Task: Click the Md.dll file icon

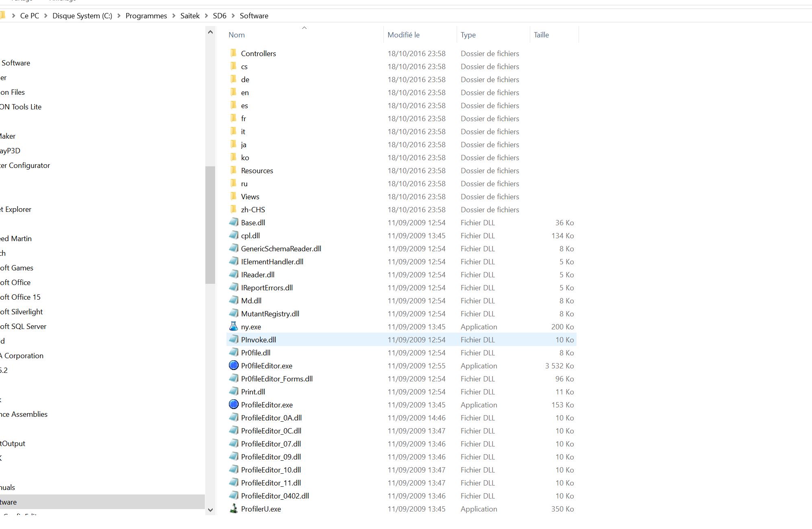Action: coord(233,300)
